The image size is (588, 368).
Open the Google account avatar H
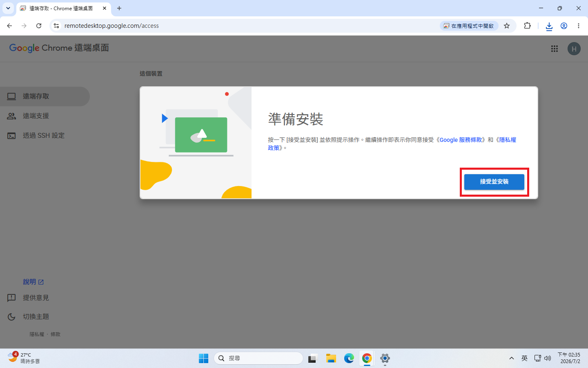tap(574, 49)
